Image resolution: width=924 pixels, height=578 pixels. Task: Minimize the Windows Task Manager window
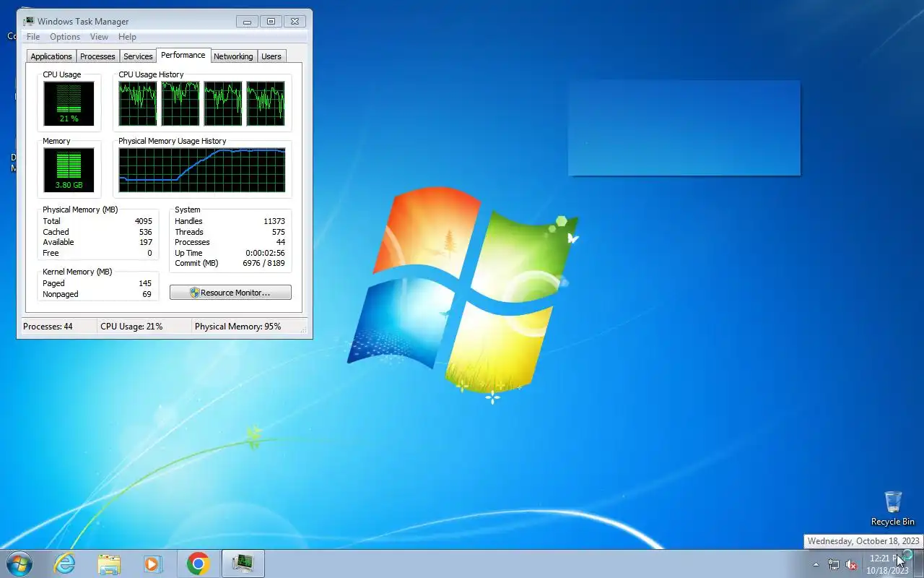(247, 22)
